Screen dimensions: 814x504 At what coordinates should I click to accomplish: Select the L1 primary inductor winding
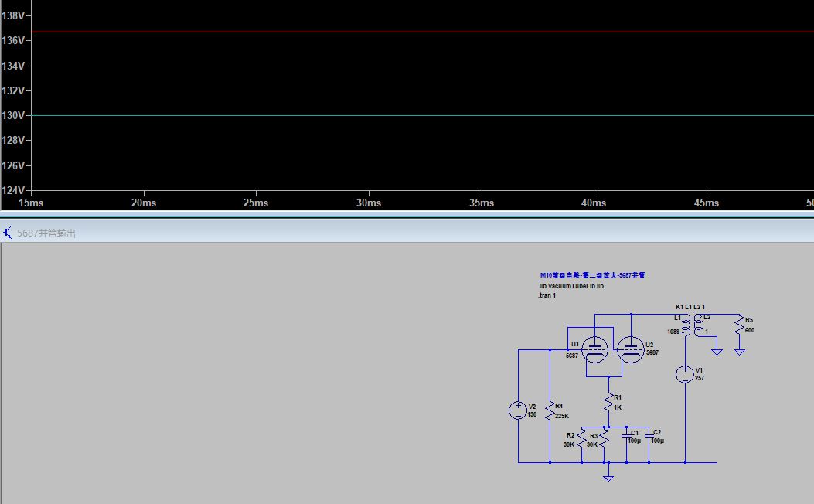point(686,325)
